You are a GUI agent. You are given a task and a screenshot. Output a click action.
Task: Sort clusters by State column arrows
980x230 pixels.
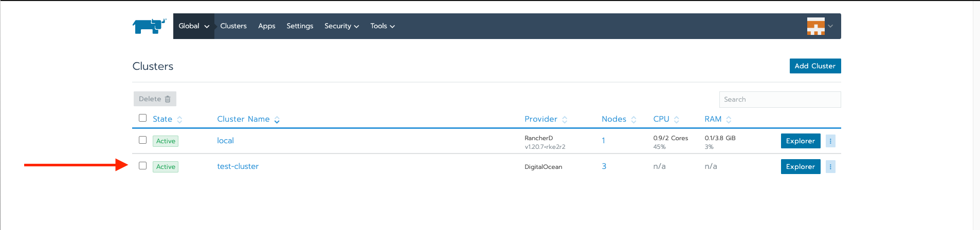[x=179, y=120]
